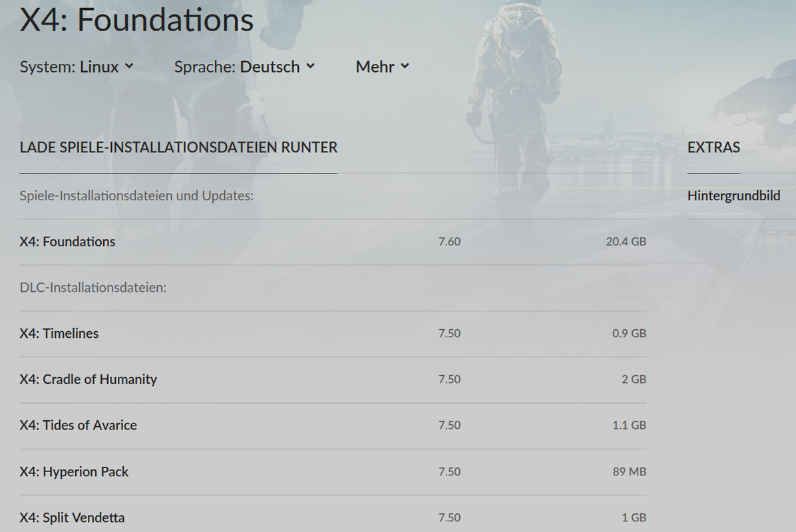Open the Hintergrundbild extra
796x532 pixels.
coord(733,196)
